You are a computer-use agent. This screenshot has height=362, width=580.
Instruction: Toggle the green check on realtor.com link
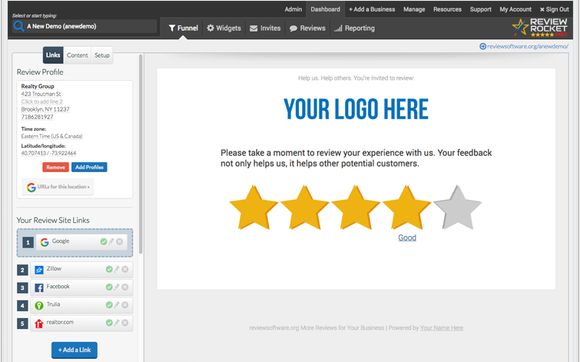(109, 322)
